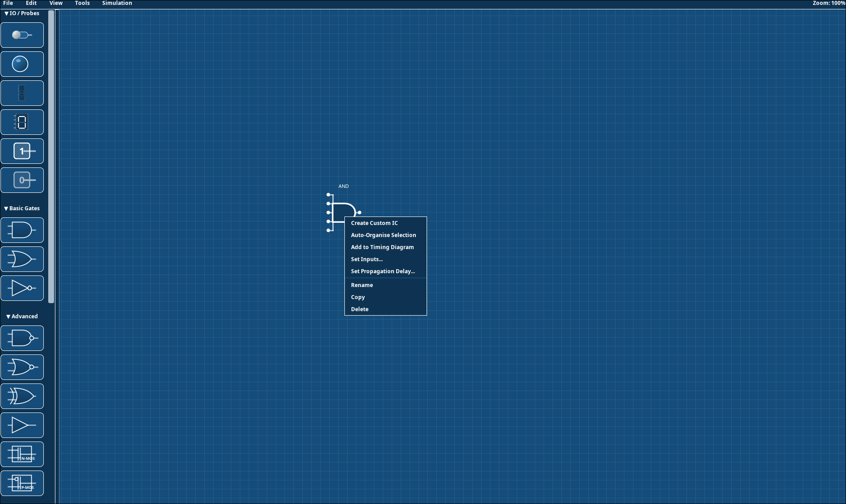The width and height of the screenshot is (846, 504).
Task: Choose the buffer gate in Advanced
Action: (22, 425)
